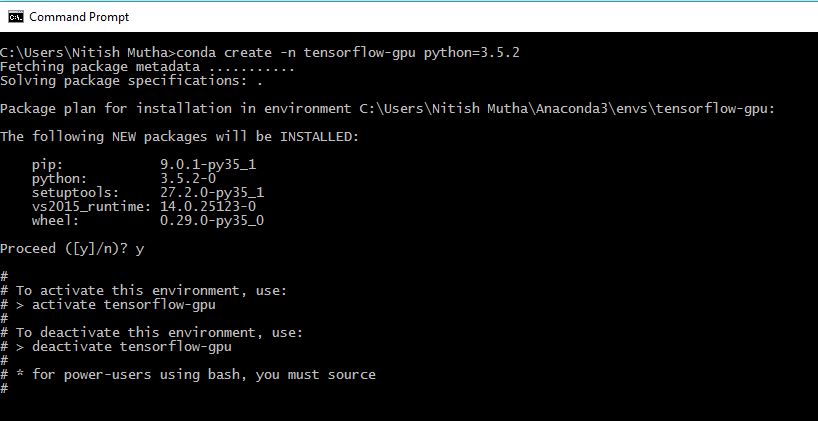Click the vs2015_runtime package entry
Image resolution: width=818 pixels, height=421 pixels.
pos(144,207)
